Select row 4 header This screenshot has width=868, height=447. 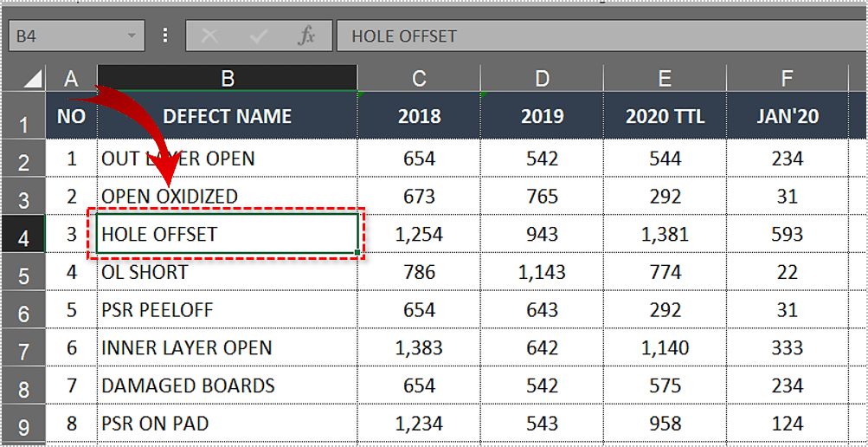(23, 236)
